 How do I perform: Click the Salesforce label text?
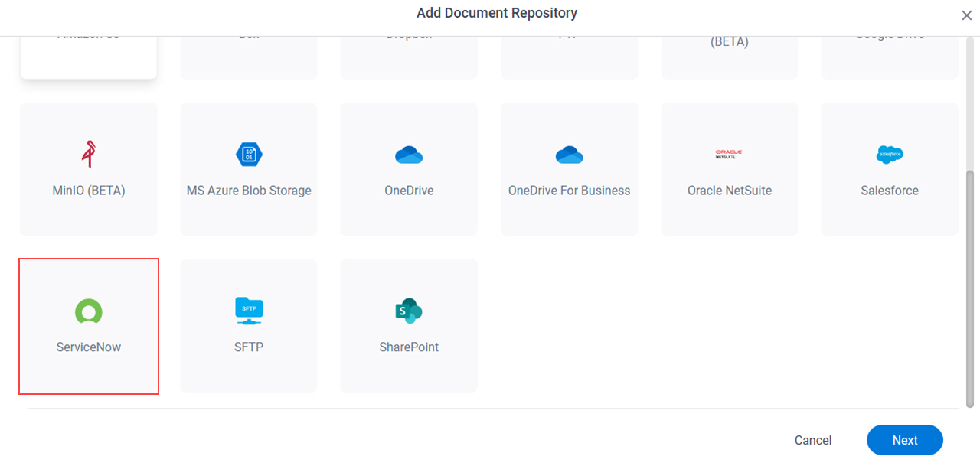(x=890, y=191)
